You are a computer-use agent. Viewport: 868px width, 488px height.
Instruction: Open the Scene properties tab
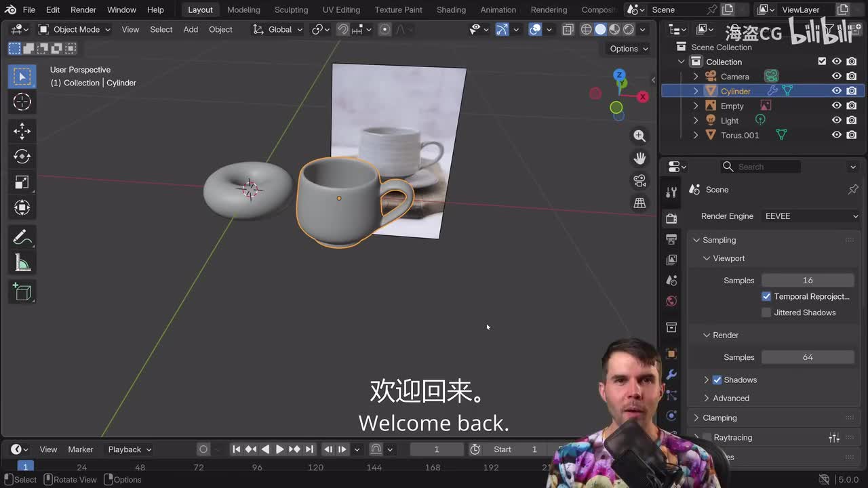coord(671,280)
